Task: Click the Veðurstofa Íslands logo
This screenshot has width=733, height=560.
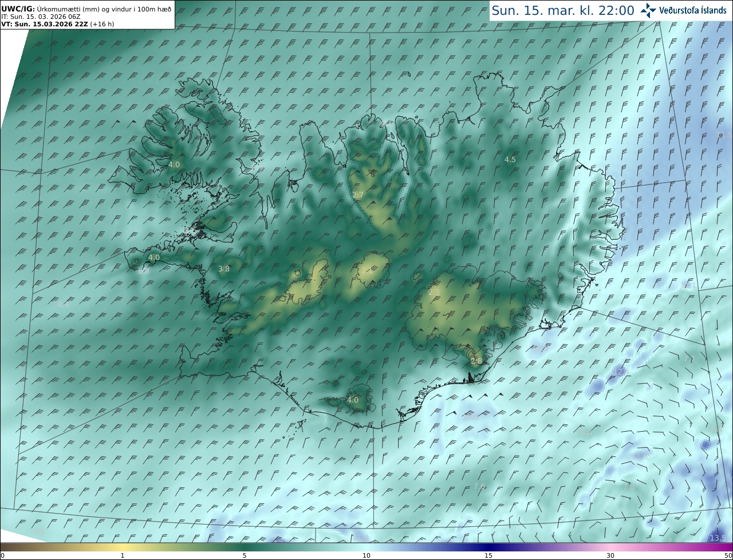Action: [x=683, y=10]
